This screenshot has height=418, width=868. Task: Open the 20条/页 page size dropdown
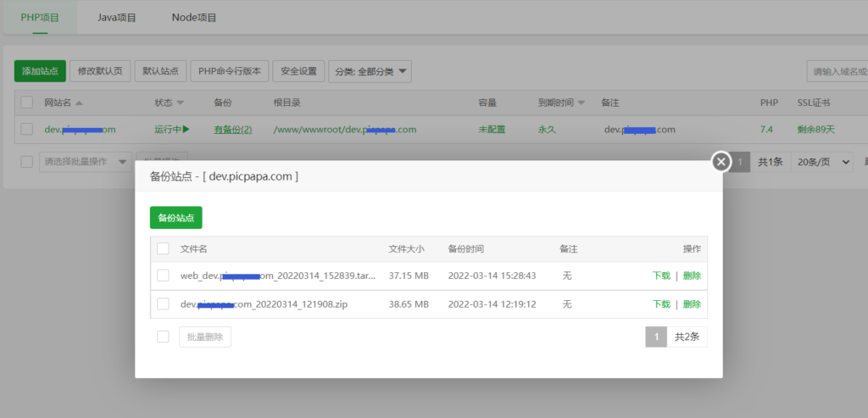[821, 162]
